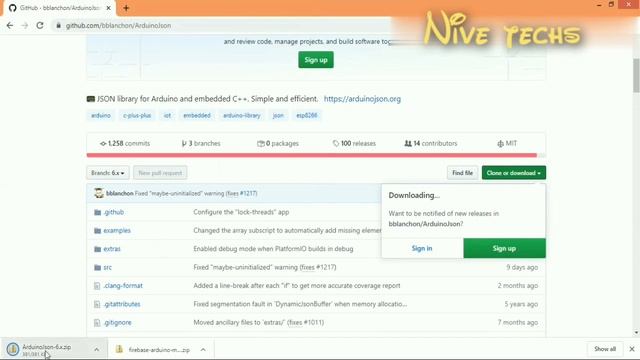This screenshot has height=360, width=640.
Task: View the 14 contributors
Action: tap(431, 143)
